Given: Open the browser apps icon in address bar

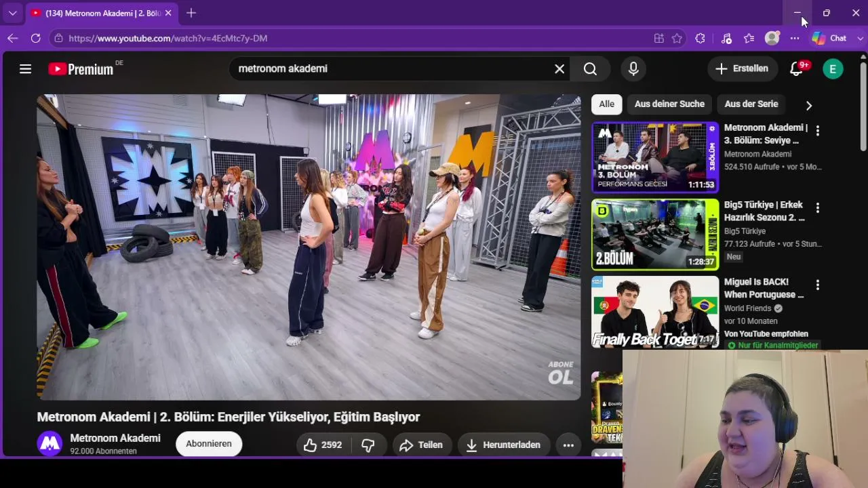Looking at the screenshot, I should [658, 38].
